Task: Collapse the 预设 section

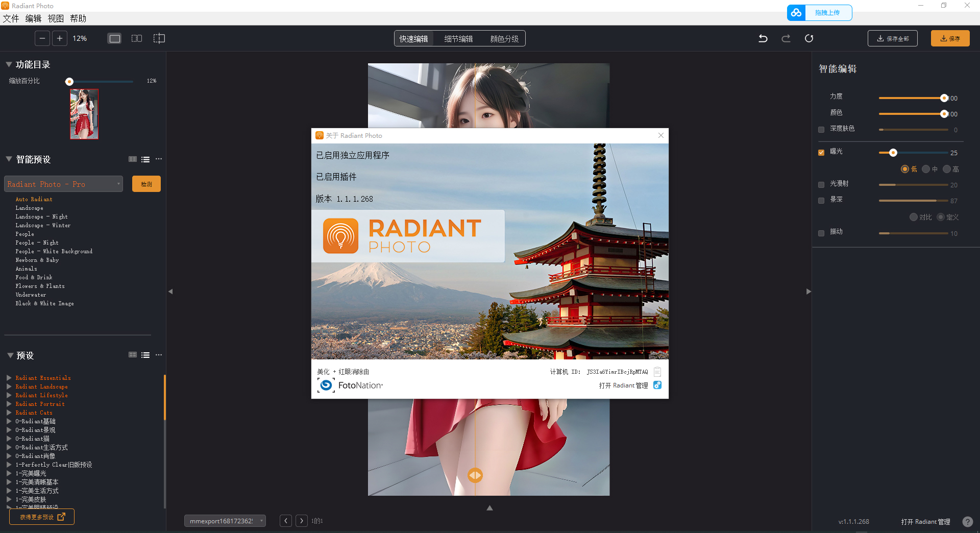Action: click(x=10, y=355)
